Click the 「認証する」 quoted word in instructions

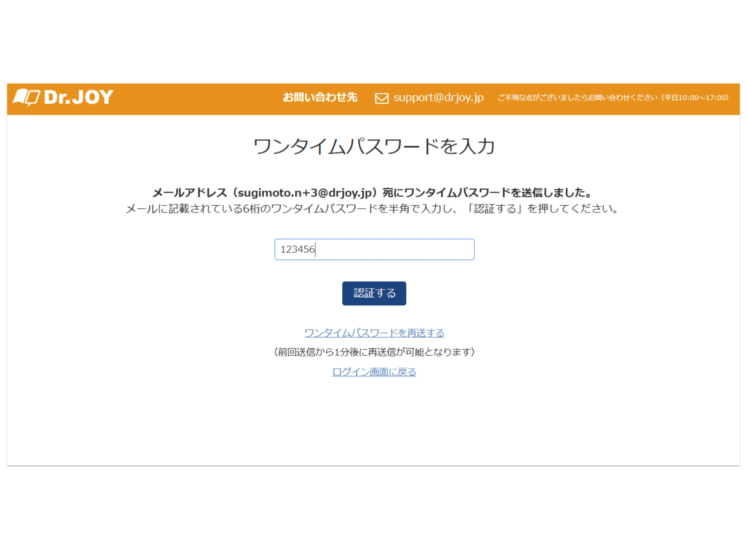coord(495,209)
